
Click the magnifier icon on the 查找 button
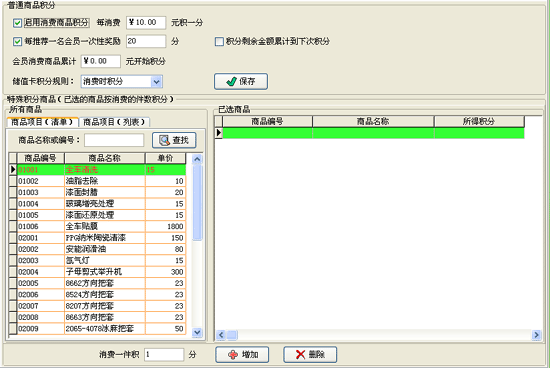point(164,140)
